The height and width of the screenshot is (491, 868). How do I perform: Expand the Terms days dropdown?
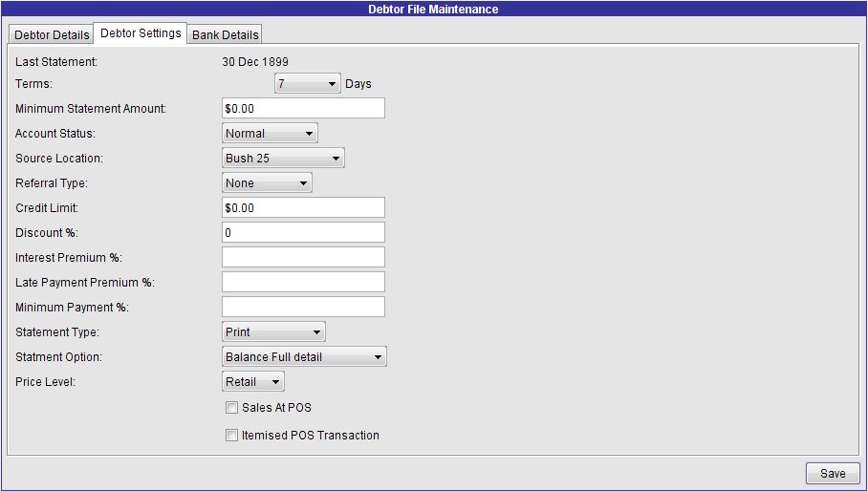coord(308,84)
